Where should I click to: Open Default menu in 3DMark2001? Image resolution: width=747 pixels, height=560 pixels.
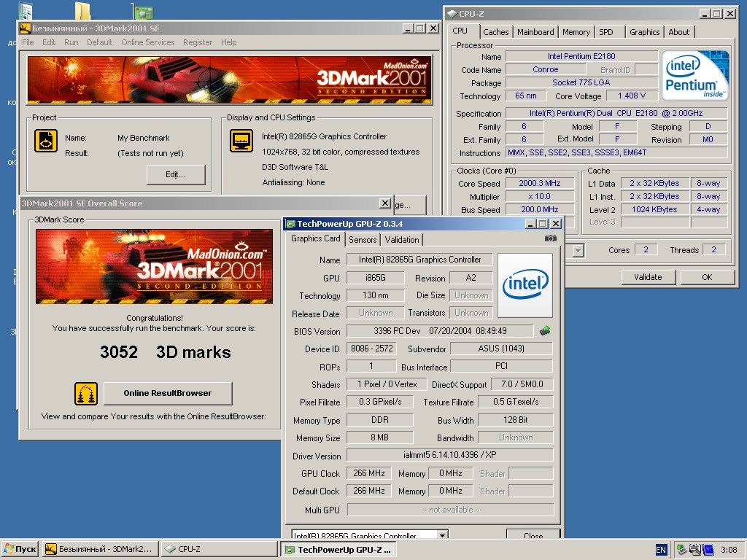point(99,42)
